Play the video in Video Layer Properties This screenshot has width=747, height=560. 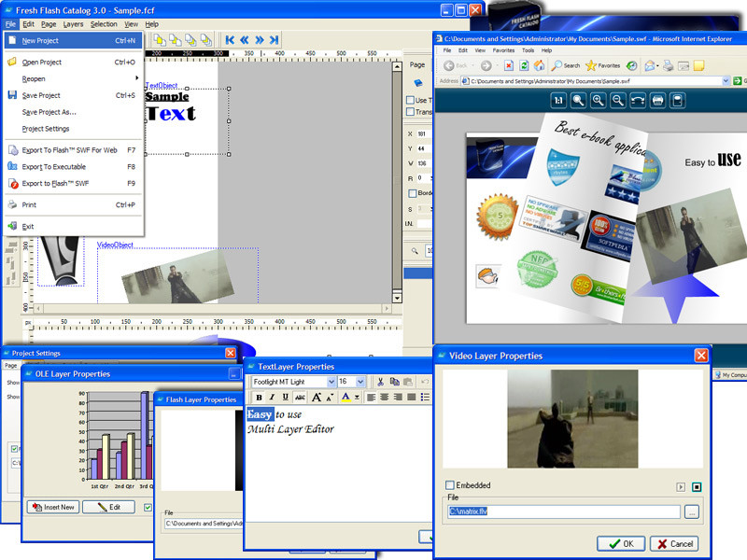(x=681, y=486)
